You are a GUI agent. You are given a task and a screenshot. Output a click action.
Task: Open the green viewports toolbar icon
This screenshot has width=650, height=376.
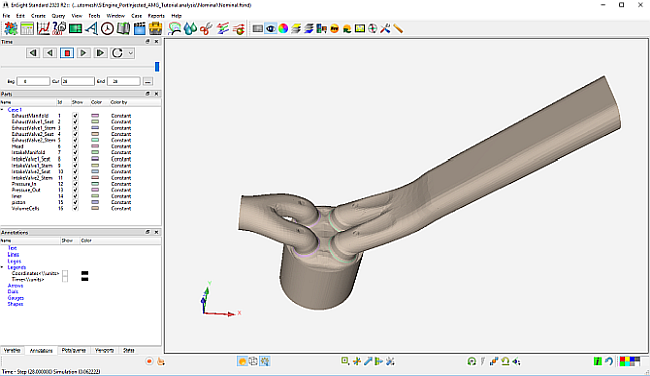pyautogui.click(x=75, y=29)
